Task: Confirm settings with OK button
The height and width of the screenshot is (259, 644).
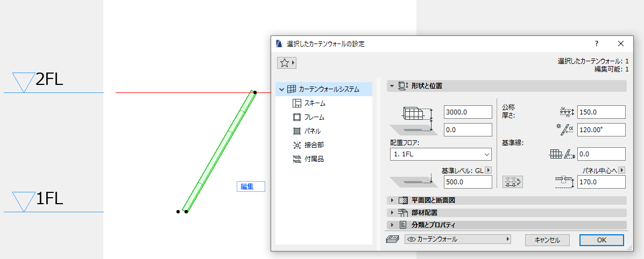Action: [601, 240]
